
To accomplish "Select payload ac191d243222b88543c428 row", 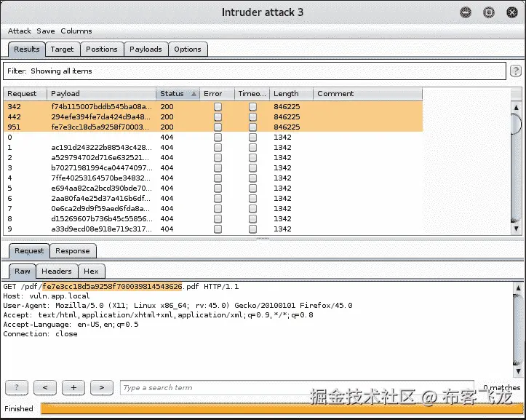I will (x=213, y=147).
